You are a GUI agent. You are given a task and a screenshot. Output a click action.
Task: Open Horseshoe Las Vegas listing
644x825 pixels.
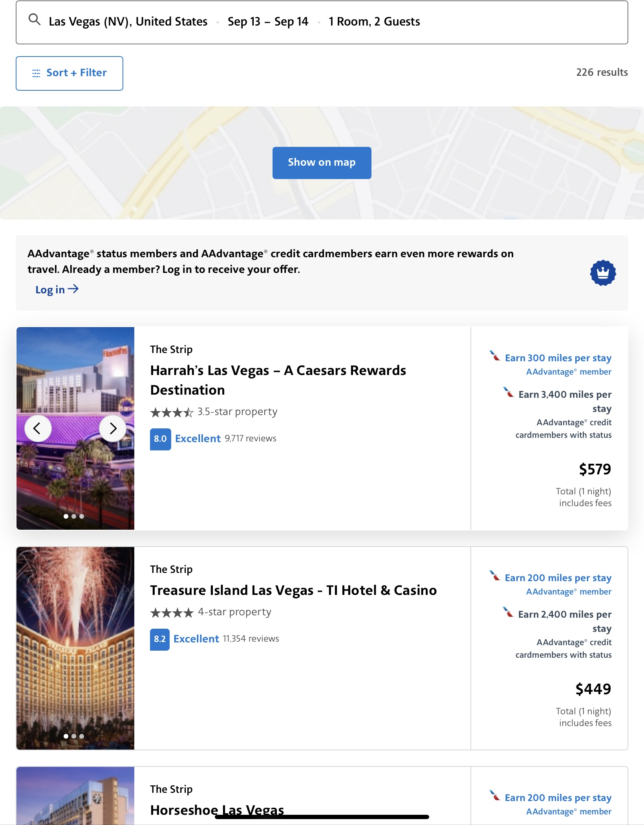click(x=217, y=809)
